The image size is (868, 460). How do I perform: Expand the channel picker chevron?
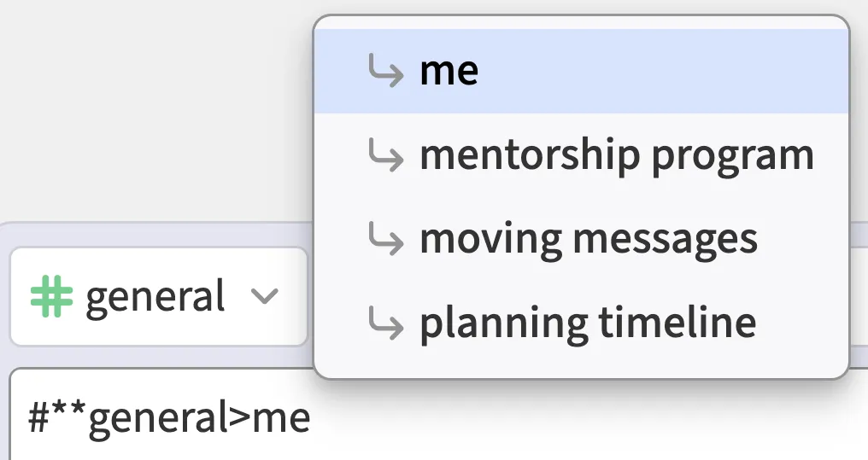click(265, 296)
